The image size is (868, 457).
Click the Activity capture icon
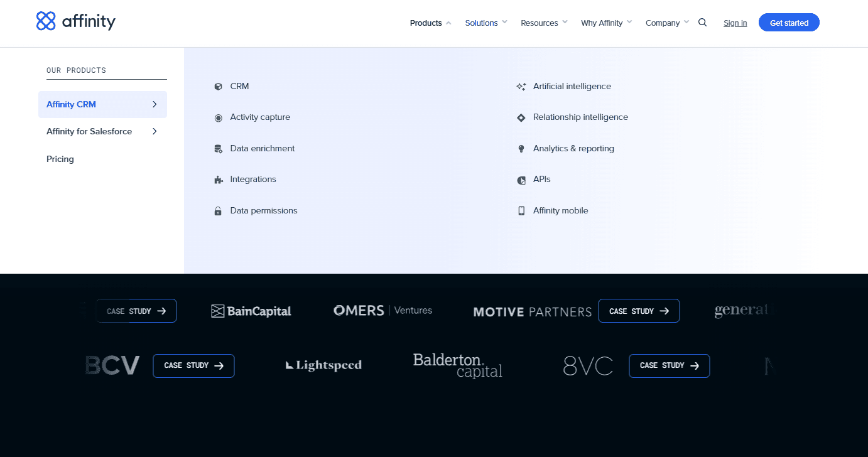coord(218,117)
